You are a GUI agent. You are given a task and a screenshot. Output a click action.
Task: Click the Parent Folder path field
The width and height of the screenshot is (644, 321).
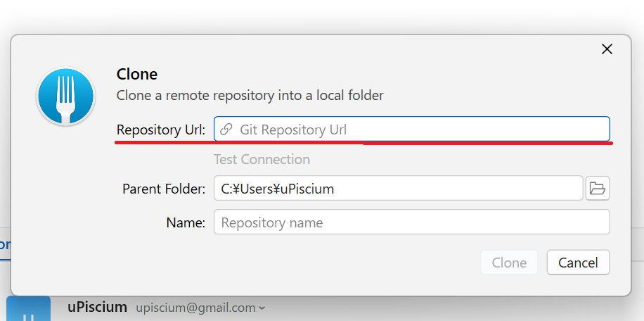pyautogui.click(x=398, y=189)
